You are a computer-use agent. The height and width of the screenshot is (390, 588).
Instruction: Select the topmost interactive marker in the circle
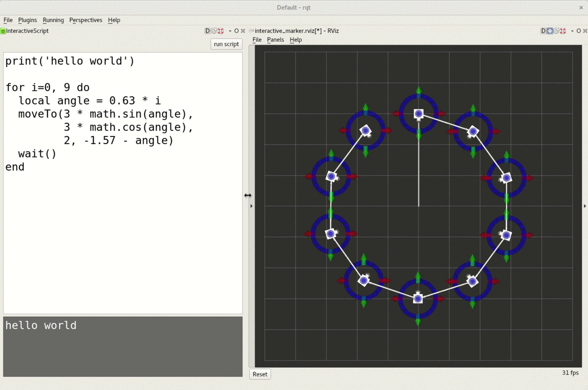pos(418,114)
